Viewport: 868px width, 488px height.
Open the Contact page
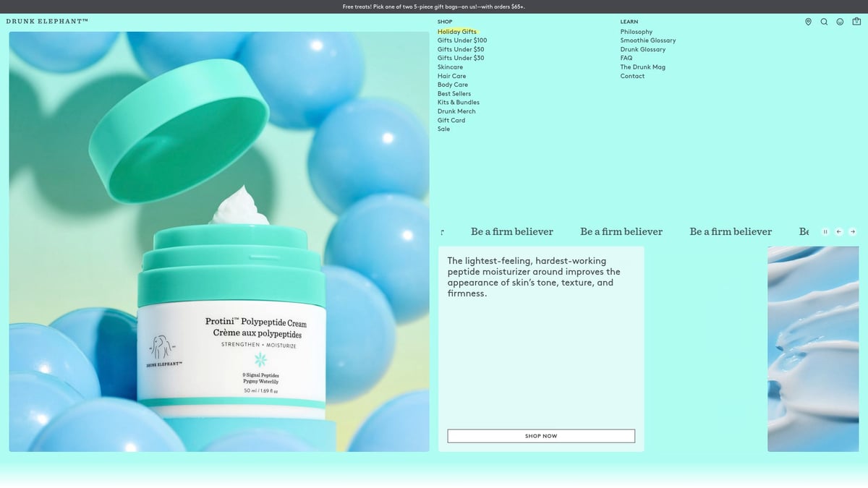point(631,75)
